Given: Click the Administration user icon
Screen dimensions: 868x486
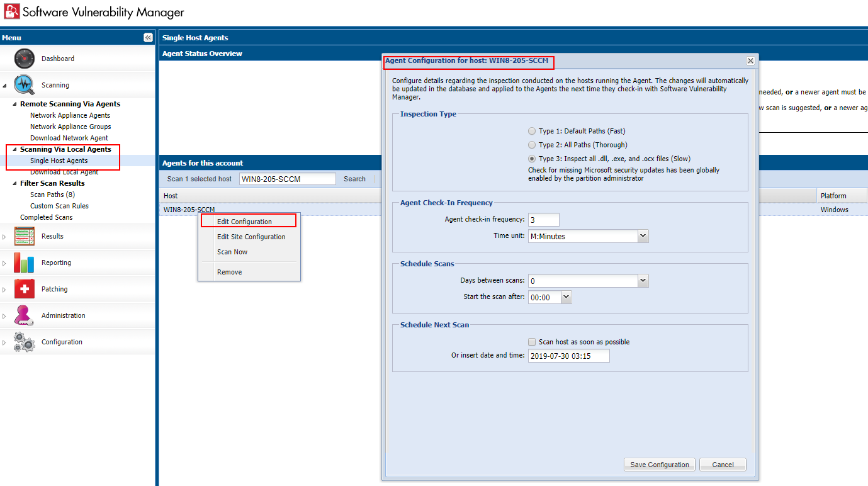Looking at the screenshot, I should pyautogui.click(x=25, y=315).
